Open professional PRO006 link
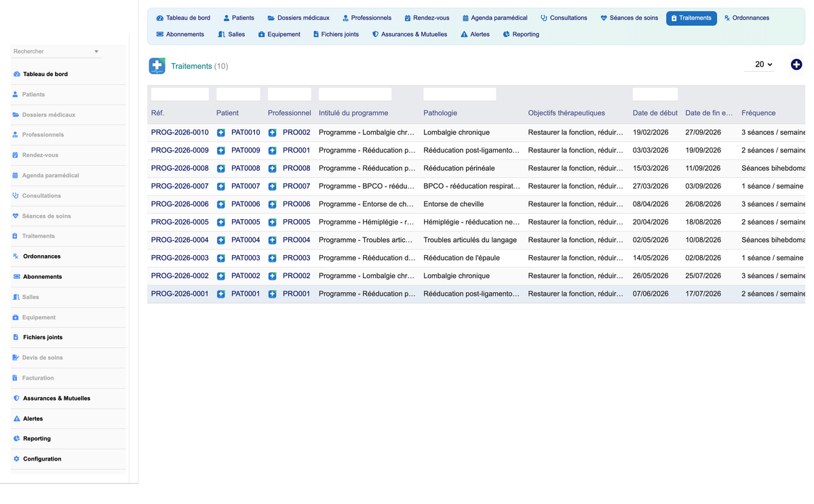The image size is (814, 504). [296, 204]
